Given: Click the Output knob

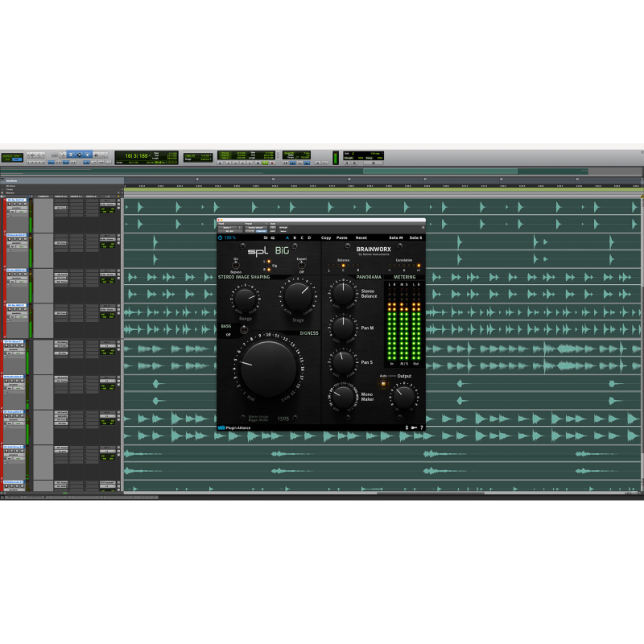Looking at the screenshot, I should tap(404, 396).
